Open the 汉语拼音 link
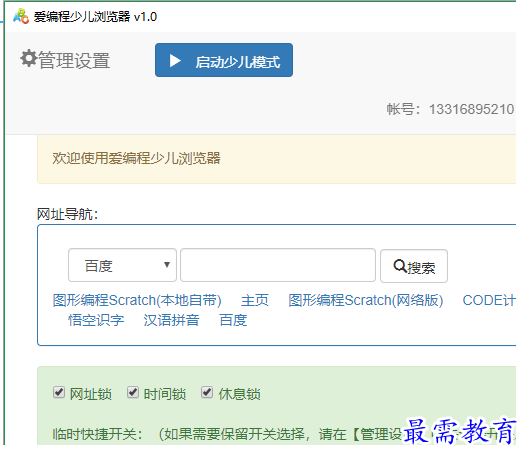 point(171,320)
